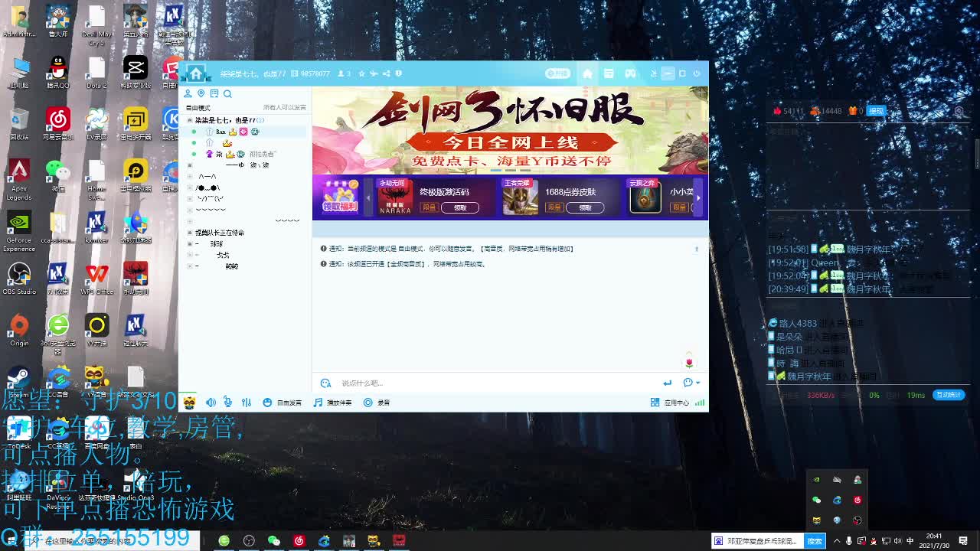Click the share icon in channel header
This screenshot has height=551, width=980.
[386, 73]
